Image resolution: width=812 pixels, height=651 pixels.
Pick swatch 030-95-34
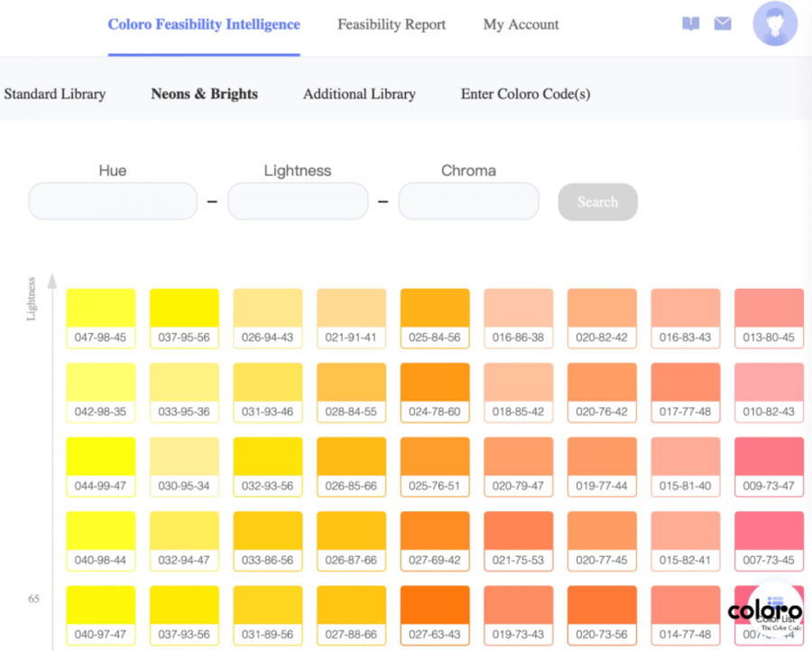[184, 467]
